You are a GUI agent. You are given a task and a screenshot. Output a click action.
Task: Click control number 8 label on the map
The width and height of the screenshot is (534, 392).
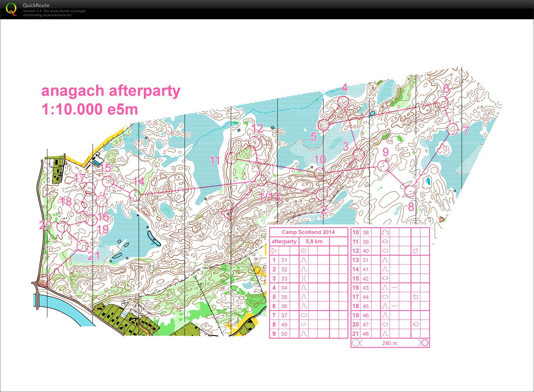[x=411, y=207]
